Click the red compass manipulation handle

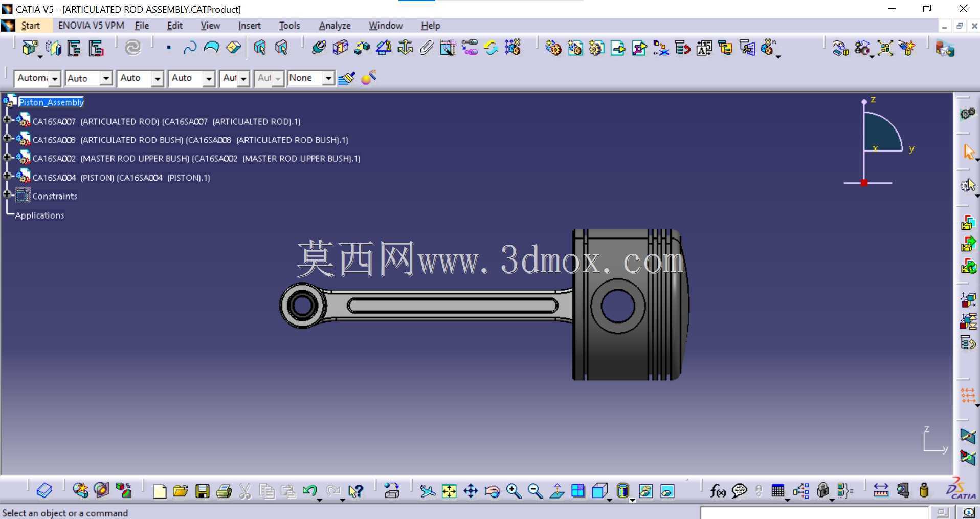[x=864, y=183]
